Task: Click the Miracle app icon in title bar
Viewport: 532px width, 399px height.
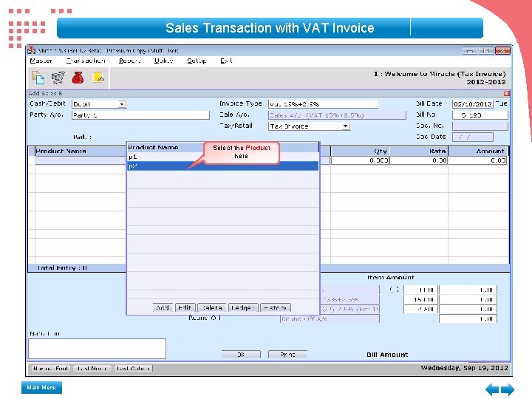Action: coord(32,50)
